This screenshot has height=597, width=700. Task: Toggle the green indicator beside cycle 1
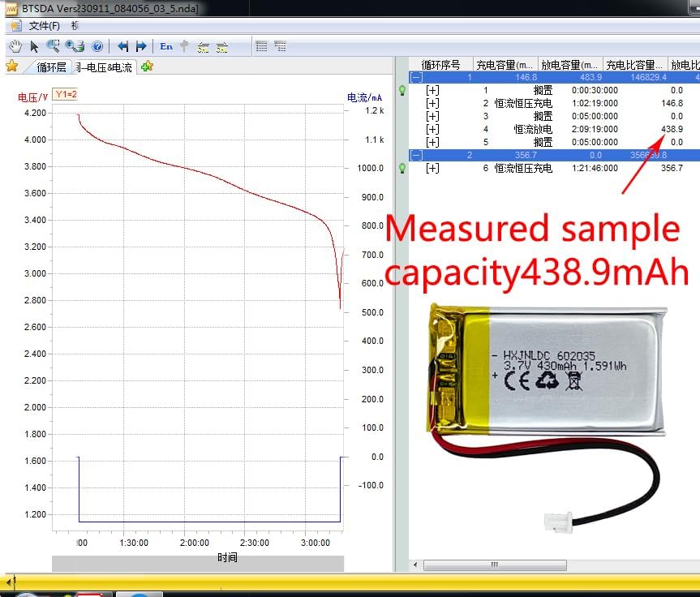pos(402,90)
